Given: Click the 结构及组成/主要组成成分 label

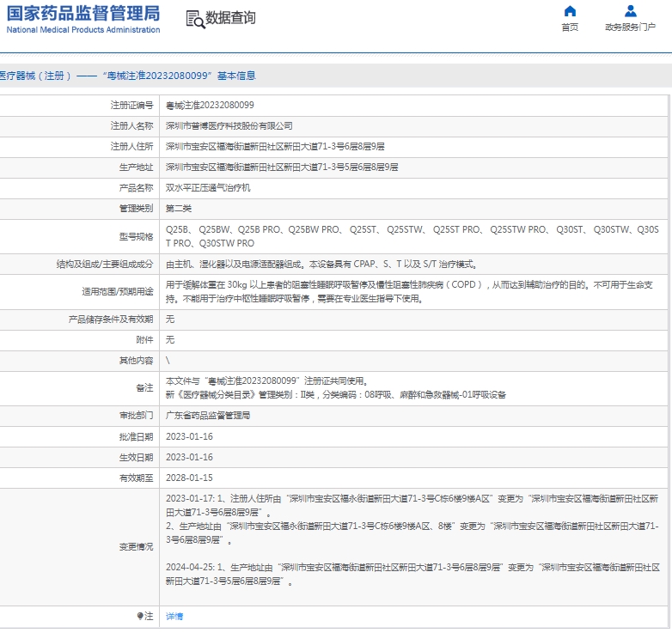Looking at the screenshot, I should point(105,265).
